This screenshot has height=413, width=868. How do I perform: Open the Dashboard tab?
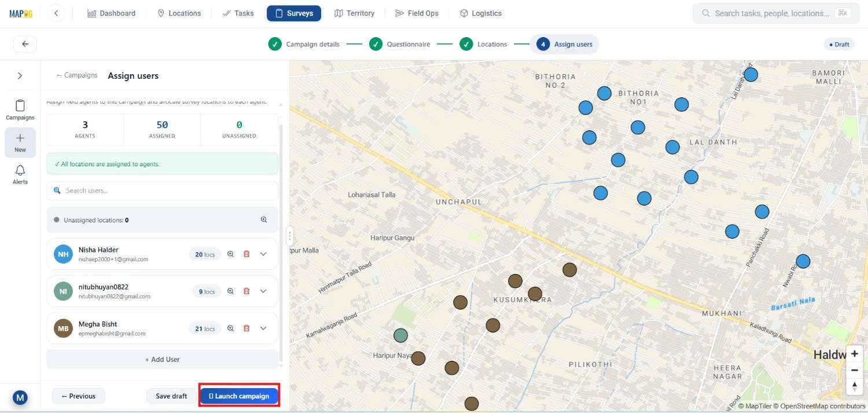[111, 13]
